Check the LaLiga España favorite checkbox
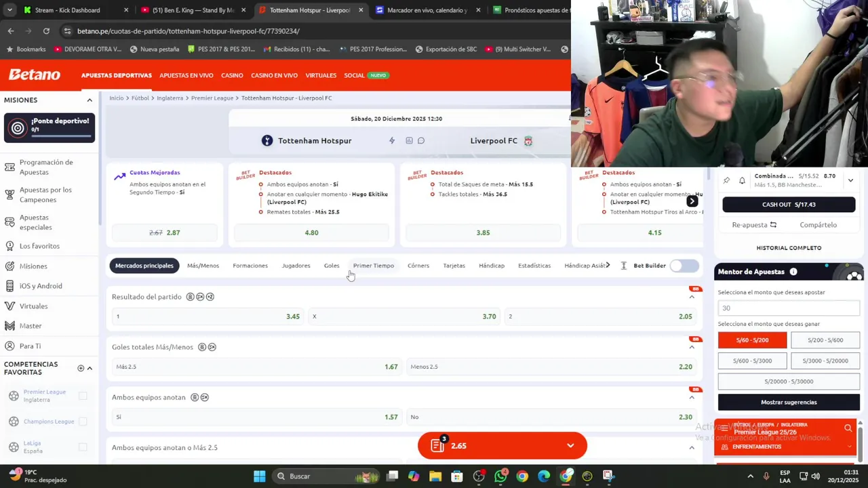The image size is (868, 488). coord(83,447)
